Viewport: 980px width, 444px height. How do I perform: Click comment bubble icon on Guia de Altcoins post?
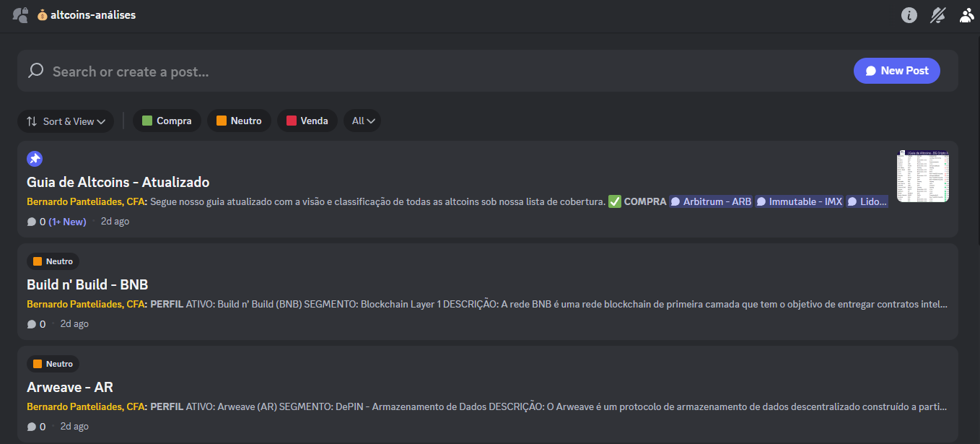(x=32, y=222)
